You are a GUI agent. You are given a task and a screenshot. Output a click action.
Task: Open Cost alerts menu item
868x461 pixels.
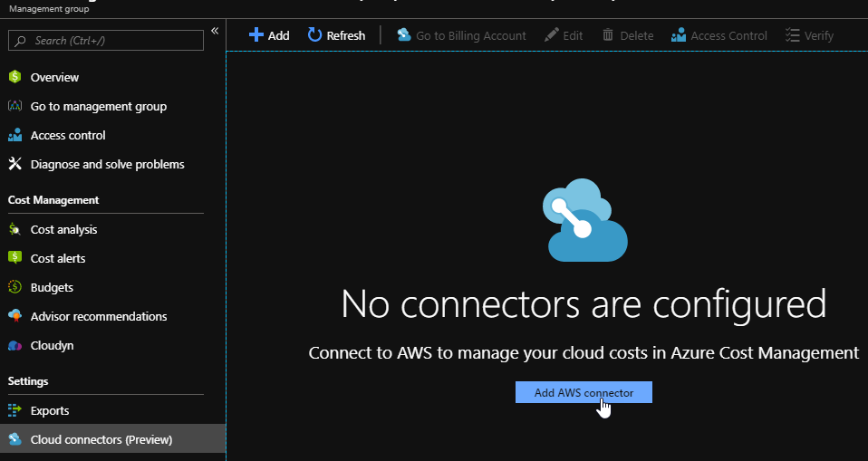[x=58, y=258]
